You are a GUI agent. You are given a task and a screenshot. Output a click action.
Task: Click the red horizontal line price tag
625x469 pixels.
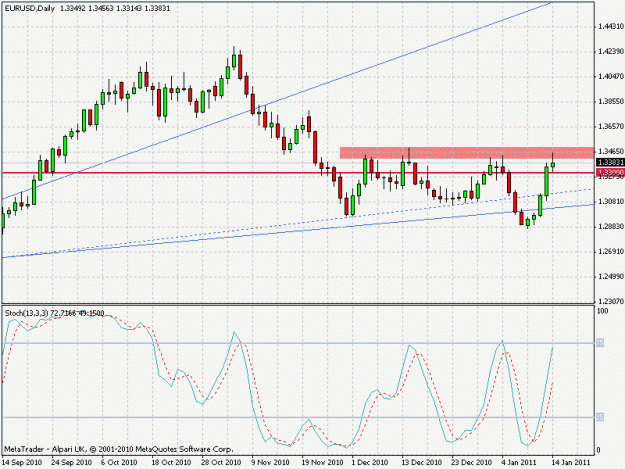[610, 173]
